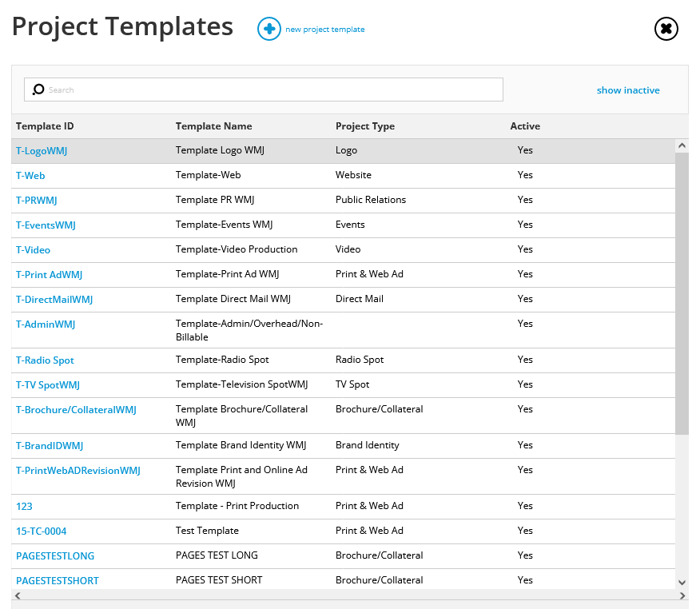This screenshot has height=609, width=700.
Task: Sort by Project Type column header
Action: tap(364, 126)
